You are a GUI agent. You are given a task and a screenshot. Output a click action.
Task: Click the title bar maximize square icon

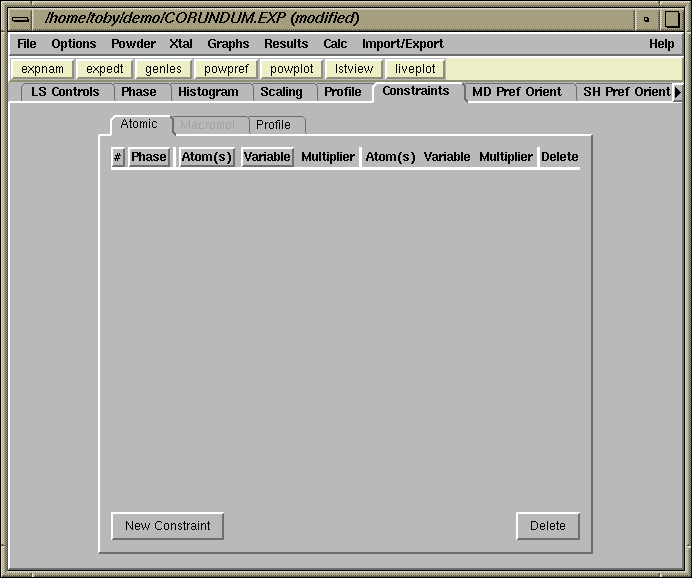pyautogui.click(x=672, y=19)
